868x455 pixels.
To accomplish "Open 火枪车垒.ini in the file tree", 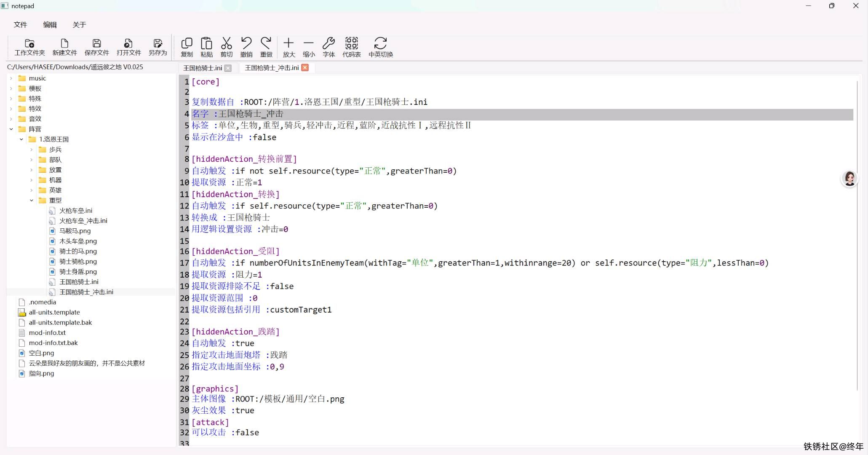I will (76, 211).
